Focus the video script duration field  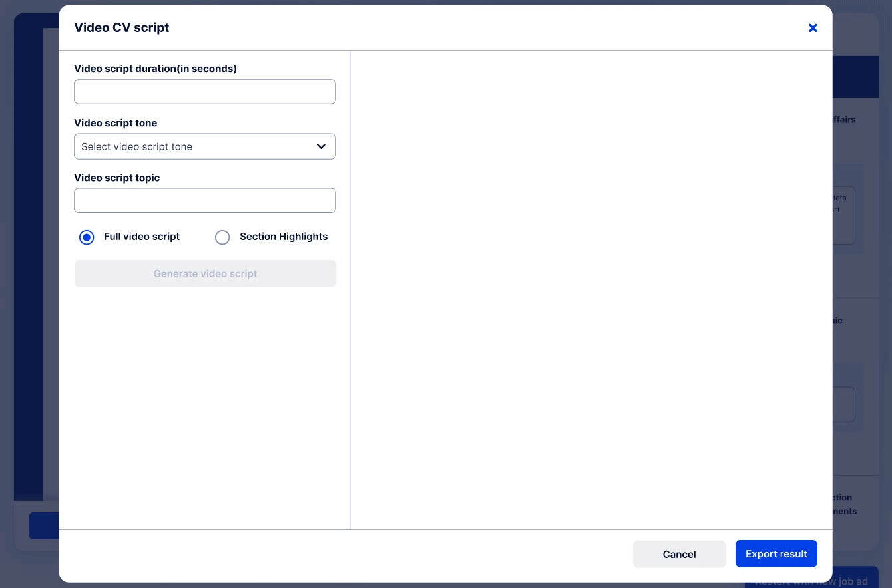coord(205,92)
